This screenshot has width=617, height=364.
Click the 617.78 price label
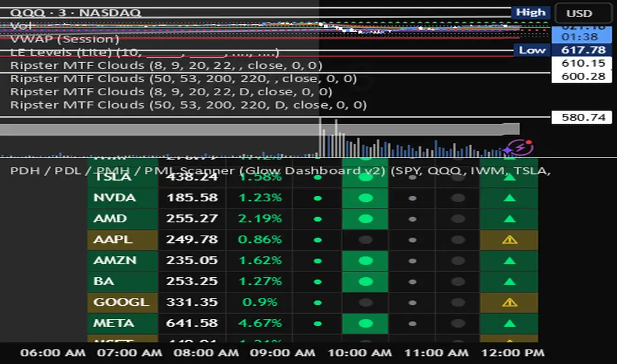pyautogui.click(x=583, y=50)
